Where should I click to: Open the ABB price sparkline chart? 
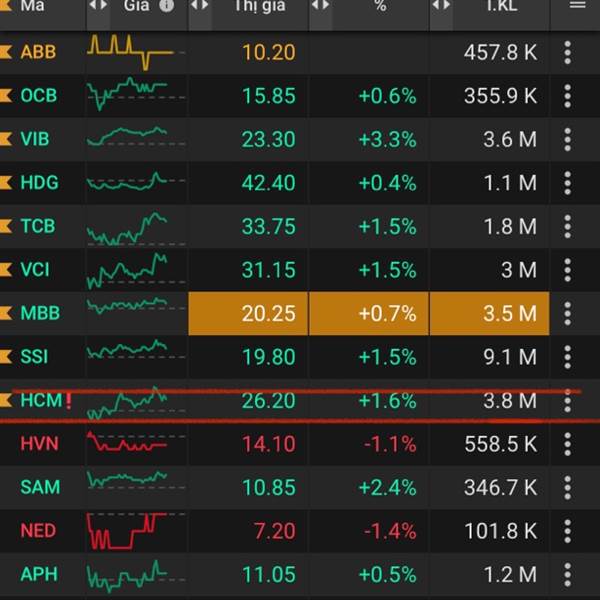(x=136, y=52)
